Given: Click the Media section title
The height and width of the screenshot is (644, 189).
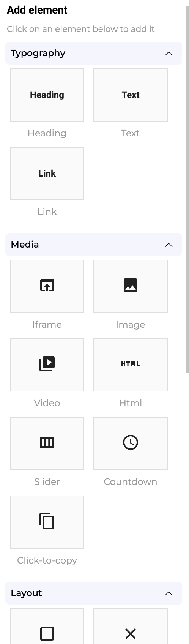Looking at the screenshot, I should pos(25,245).
